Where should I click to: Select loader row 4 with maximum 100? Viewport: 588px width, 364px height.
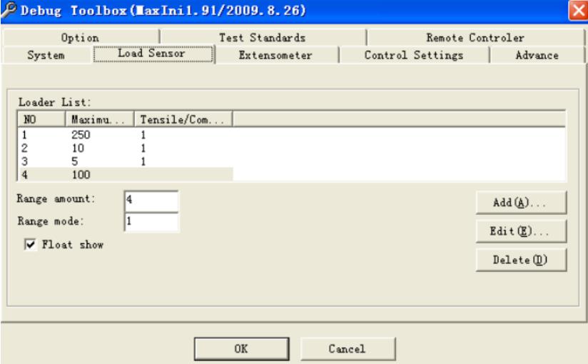(126, 174)
